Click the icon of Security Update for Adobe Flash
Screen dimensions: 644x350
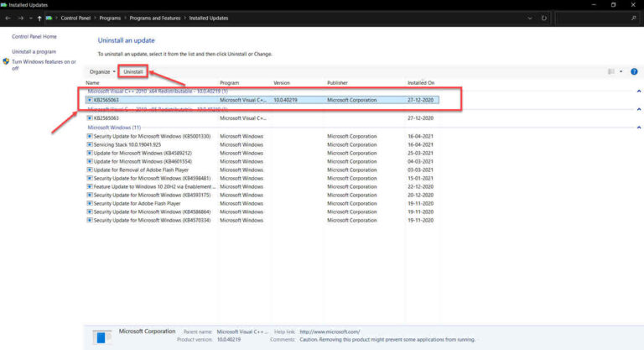pyautogui.click(x=90, y=204)
